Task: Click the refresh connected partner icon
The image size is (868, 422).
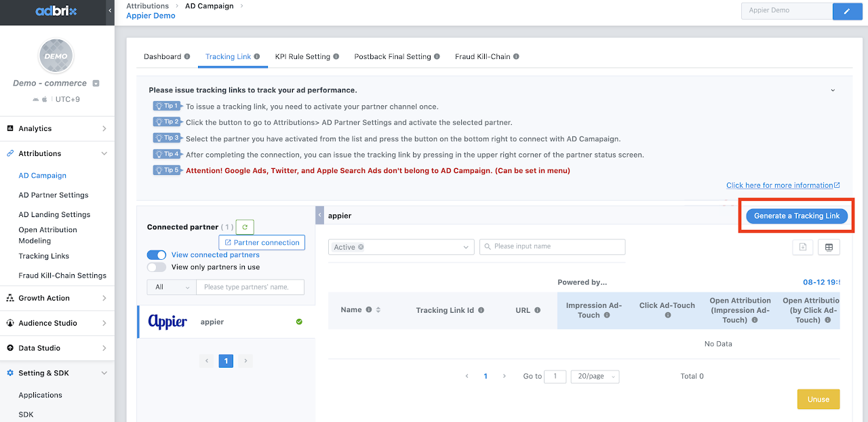Action: click(x=245, y=227)
